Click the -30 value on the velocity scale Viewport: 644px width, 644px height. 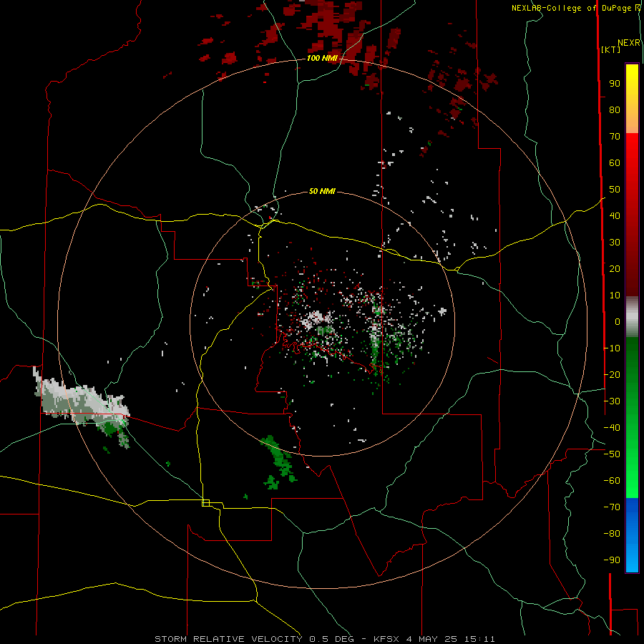point(612,401)
